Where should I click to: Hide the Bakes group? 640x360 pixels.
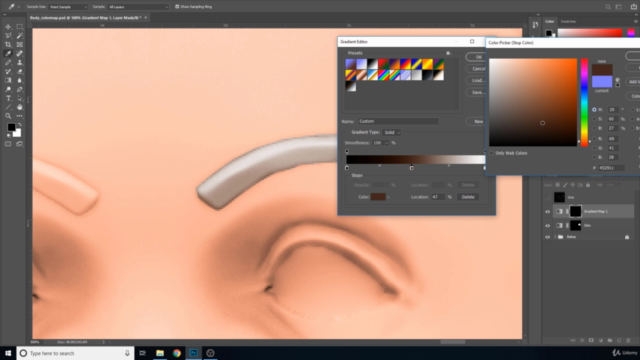(x=548, y=237)
